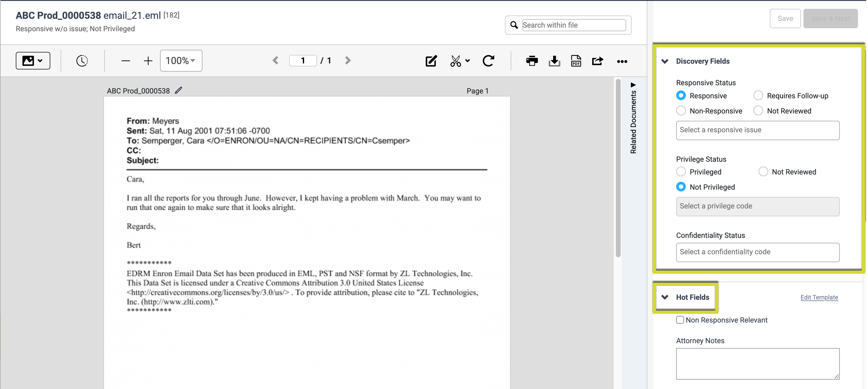Select the Privileged radio button

tap(681, 172)
